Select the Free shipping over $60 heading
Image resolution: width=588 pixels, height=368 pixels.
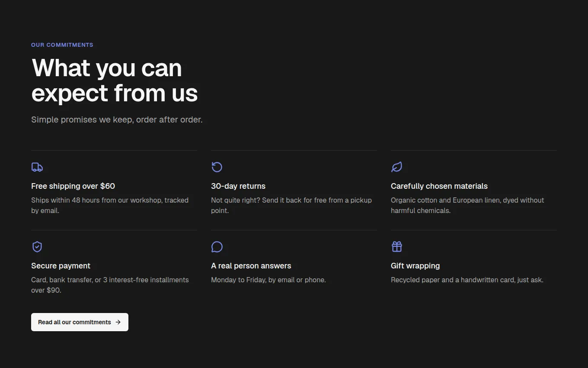coord(73,186)
